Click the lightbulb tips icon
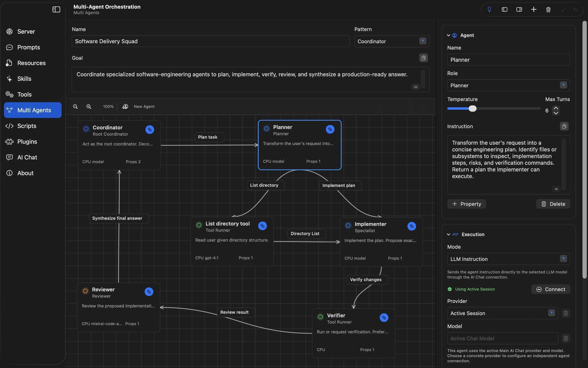The width and height of the screenshot is (588, 368). click(x=489, y=9)
